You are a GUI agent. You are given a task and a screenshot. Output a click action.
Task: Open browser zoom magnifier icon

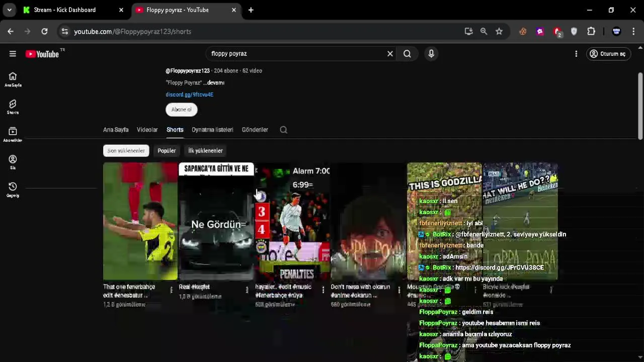484,31
